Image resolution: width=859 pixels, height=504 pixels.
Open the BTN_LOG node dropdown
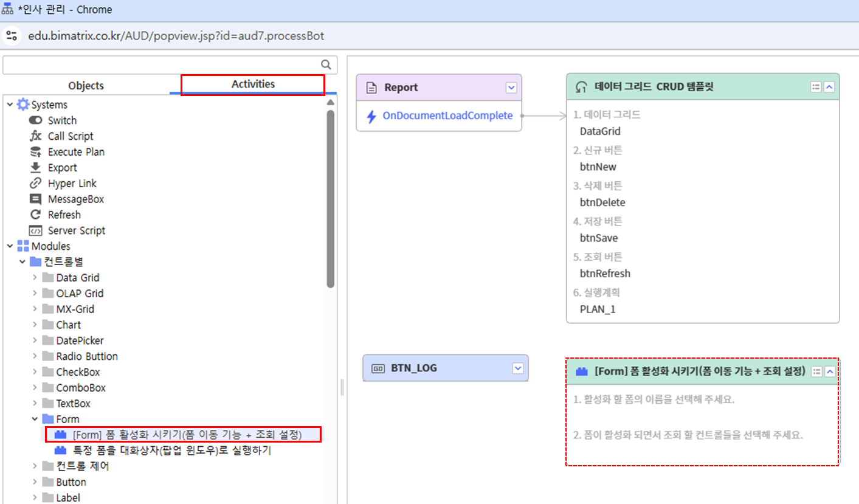point(518,368)
